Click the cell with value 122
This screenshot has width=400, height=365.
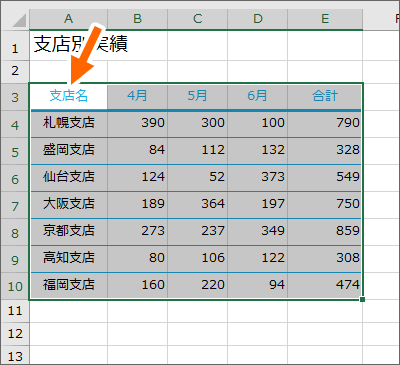[x=258, y=259]
